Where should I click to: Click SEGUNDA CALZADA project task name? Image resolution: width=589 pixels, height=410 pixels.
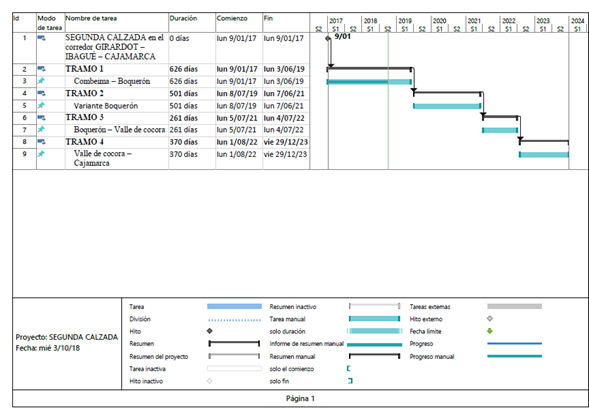pyautogui.click(x=114, y=47)
